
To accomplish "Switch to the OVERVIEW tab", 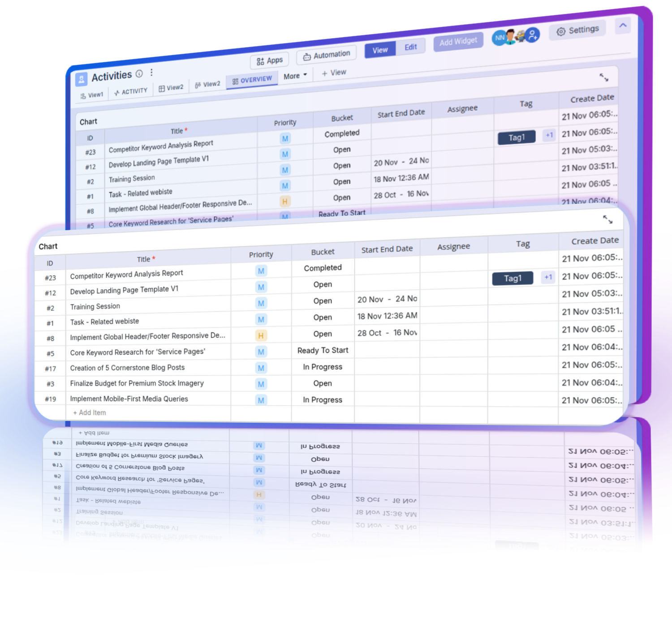I will (x=252, y=79).
